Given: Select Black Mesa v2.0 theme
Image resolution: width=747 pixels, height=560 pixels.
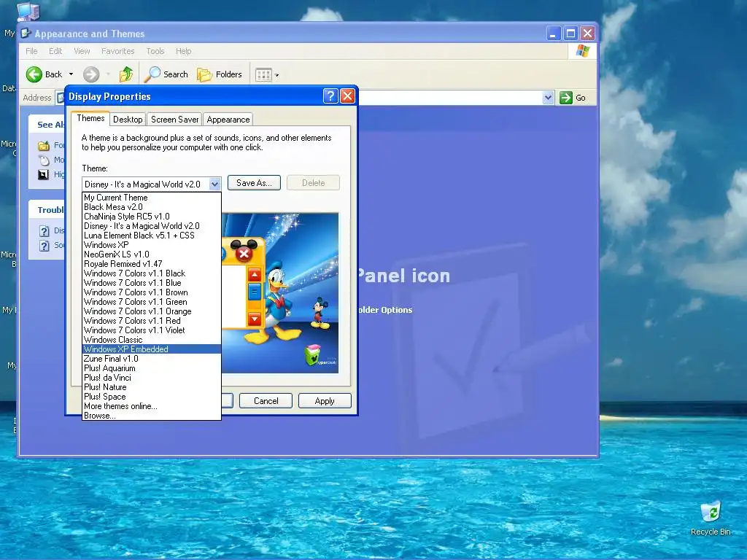Looking at the screenshot, I should click(152, 206).
